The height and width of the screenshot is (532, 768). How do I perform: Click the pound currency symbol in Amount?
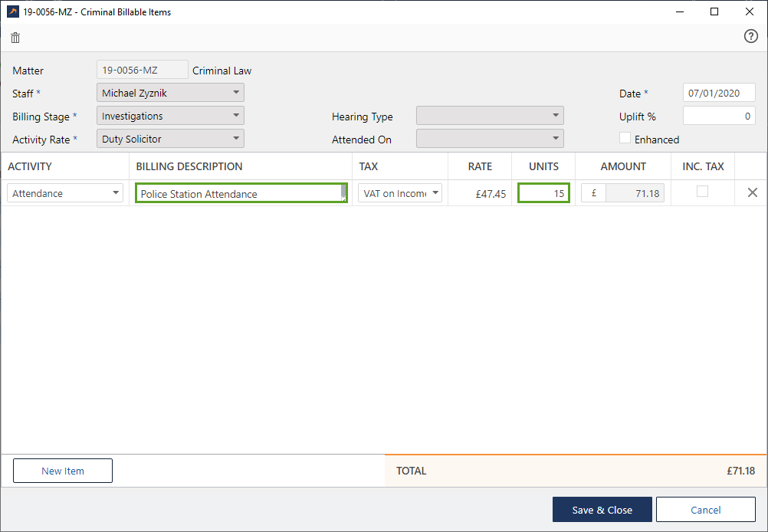[x=594, y=193]
